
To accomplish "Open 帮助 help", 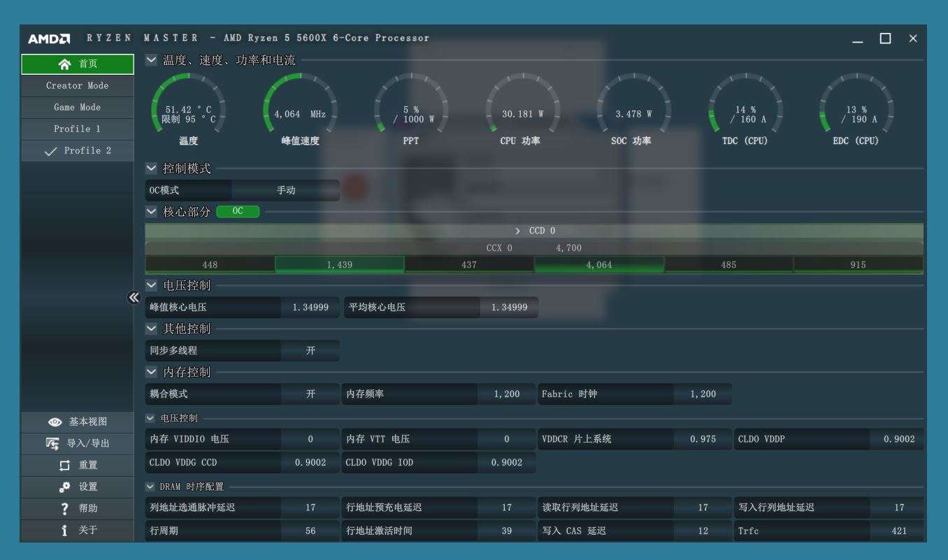I will [x=78, y=508].
